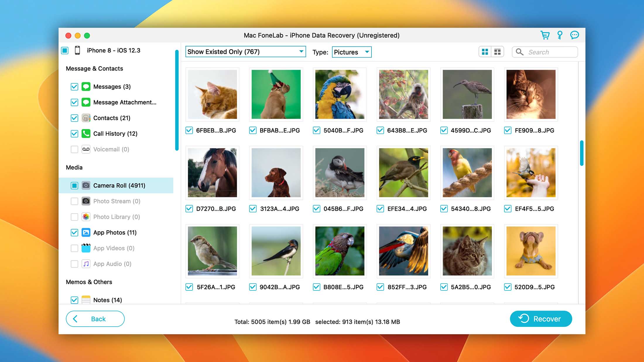Open the Type Pictures dropdown

[x=352, y=52]
